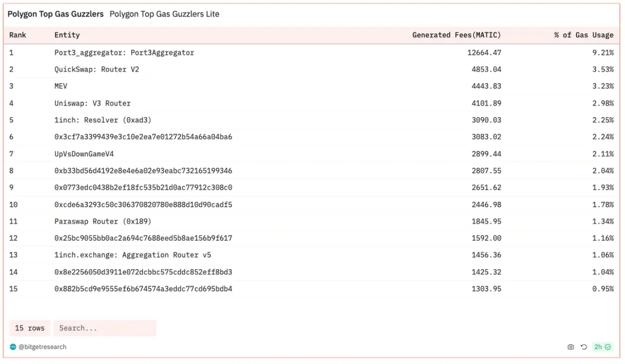The image size is (625, 364).
Task: Open the Polygon Top Gas Guzzlers Lite link
Action: (x=164, y=14)
